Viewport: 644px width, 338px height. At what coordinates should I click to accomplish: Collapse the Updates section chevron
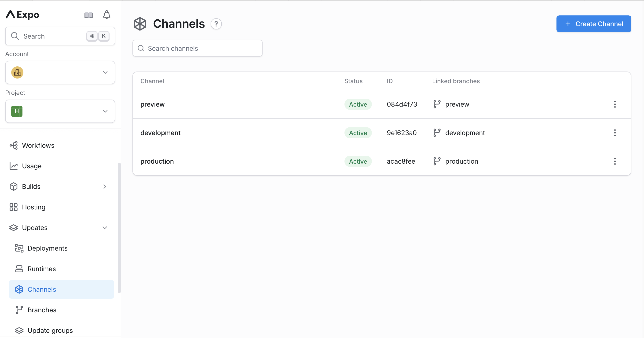(105, 228)
